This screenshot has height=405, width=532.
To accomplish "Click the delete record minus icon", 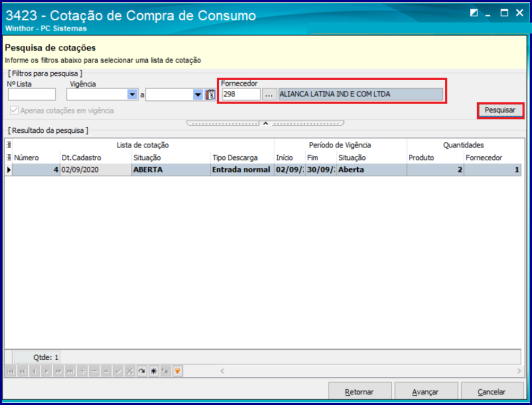I will click(x=94, y=371).
